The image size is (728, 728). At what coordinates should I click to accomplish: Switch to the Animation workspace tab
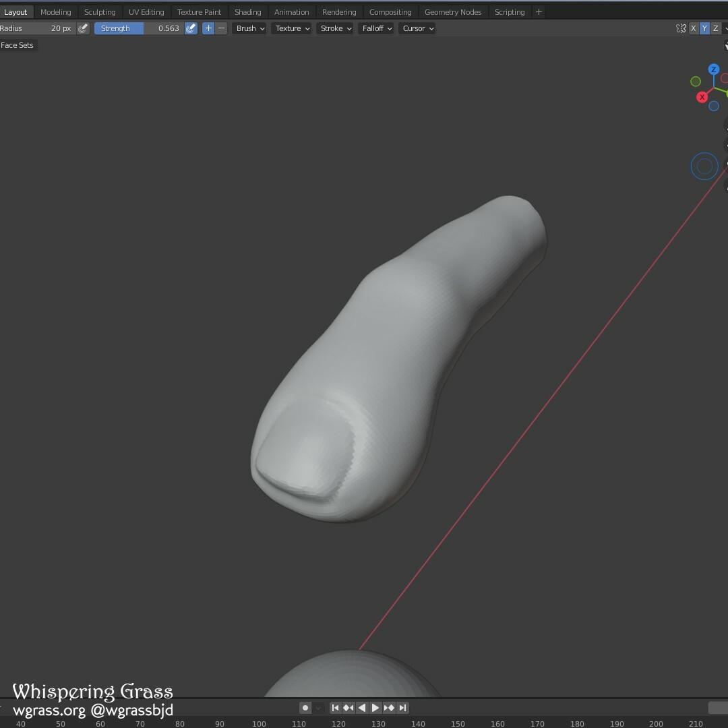pyautogui.click(x=292, y=12)
